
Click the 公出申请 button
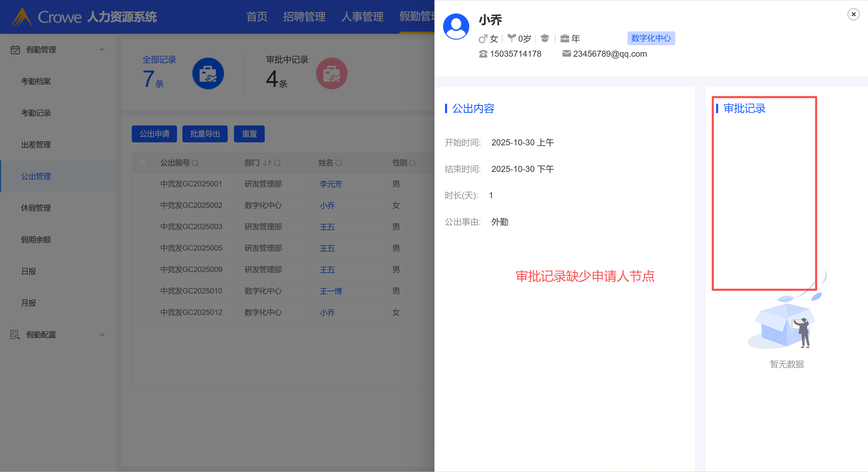[154, 134]
